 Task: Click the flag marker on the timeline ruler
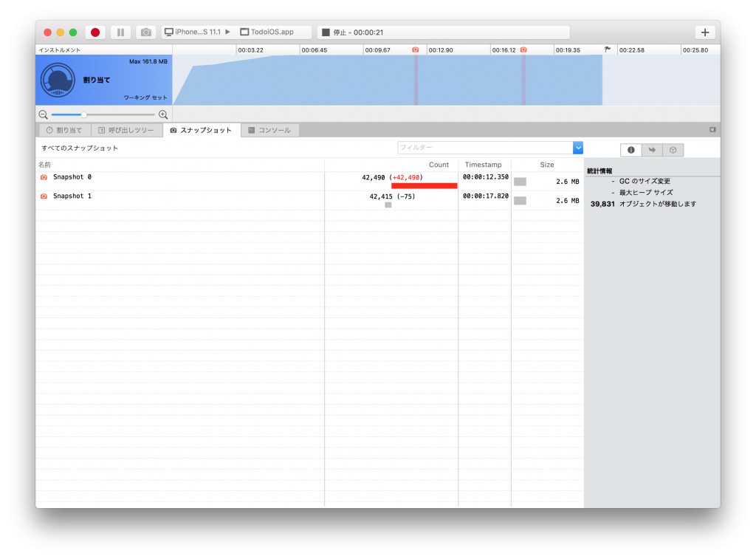tap(608, 49)
